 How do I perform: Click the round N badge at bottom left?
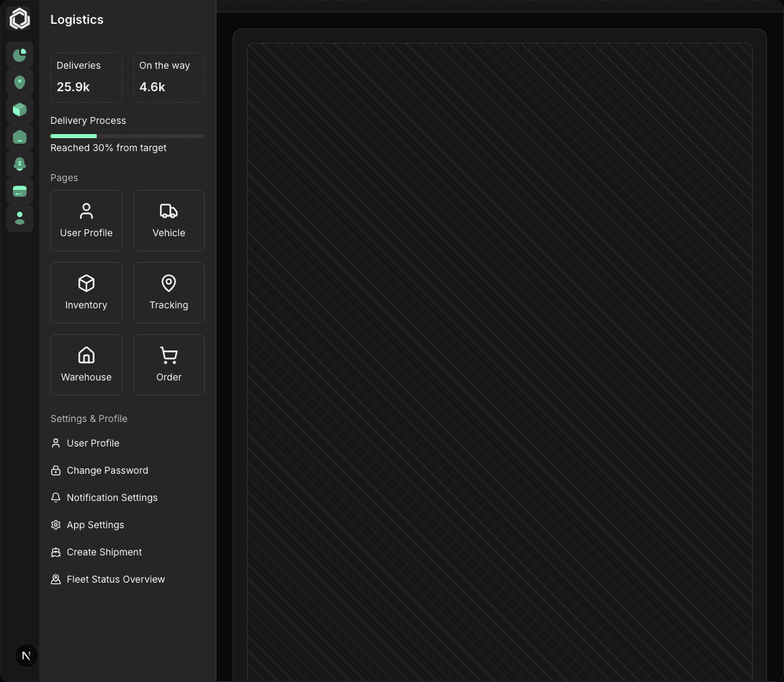tap(27, 655)
